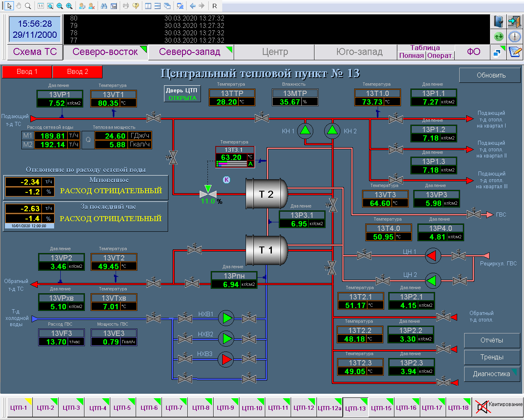
Task: Open the Центр tab
Action: click(275, 52)
